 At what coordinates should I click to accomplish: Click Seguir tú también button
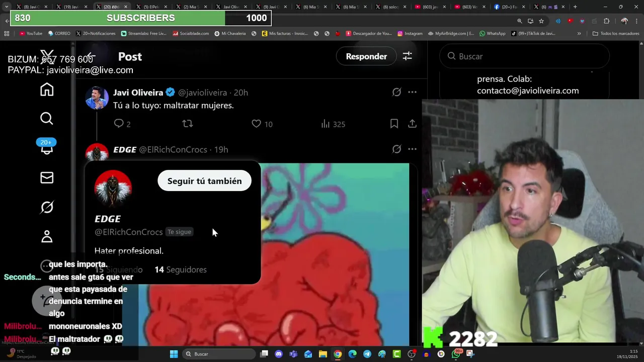pos(204,181)
